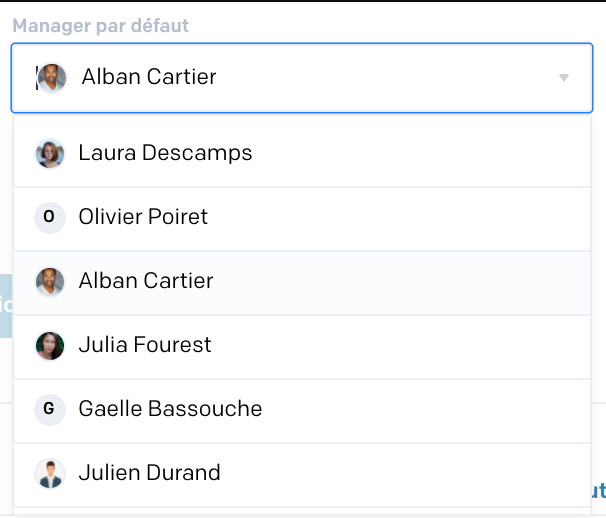Screen dimensions: 606x518
Task: Choose Olivier Poiret from the list
Action: pyautogui.click(x=302, y=219)
